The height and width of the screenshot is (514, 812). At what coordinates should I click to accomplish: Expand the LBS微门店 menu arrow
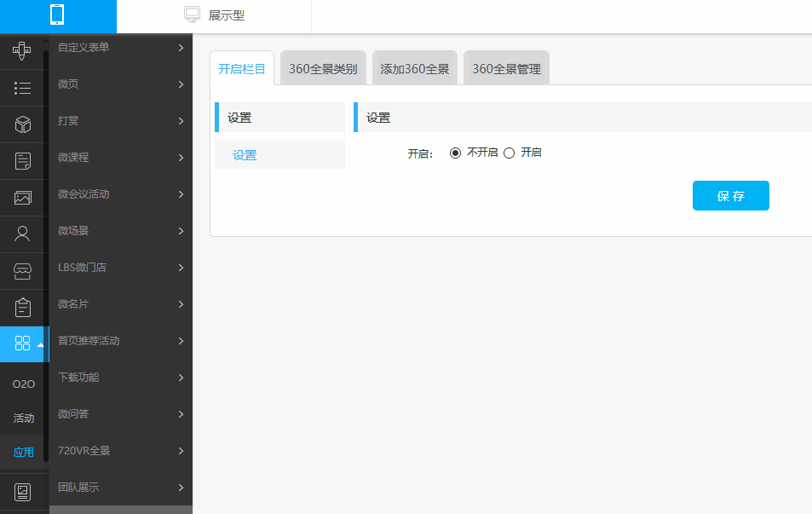tap(181, 268)
